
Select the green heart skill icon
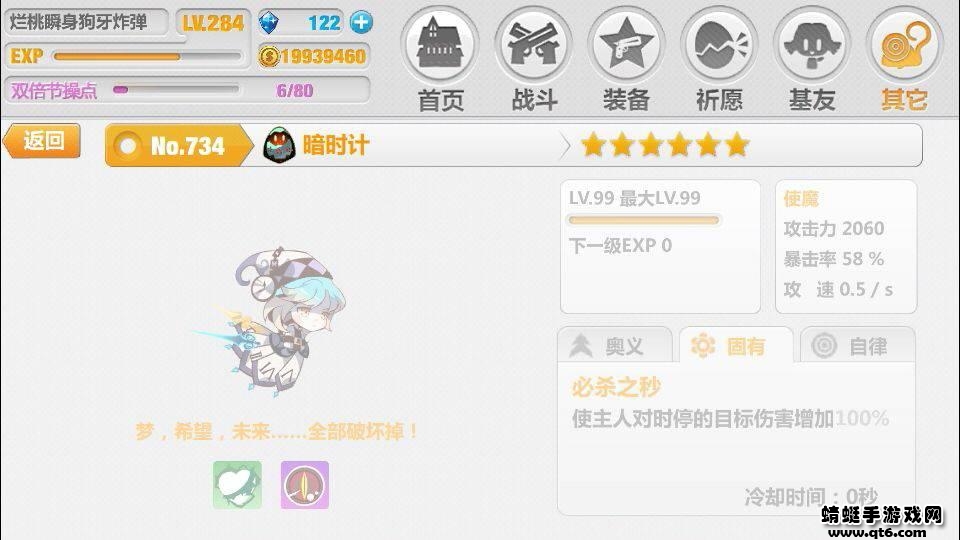point(237,485)
